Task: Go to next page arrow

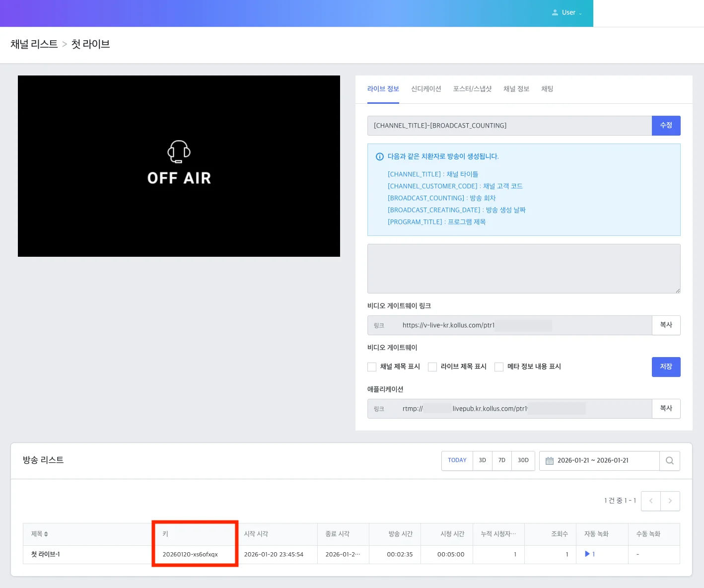Action: click(670, 501)
